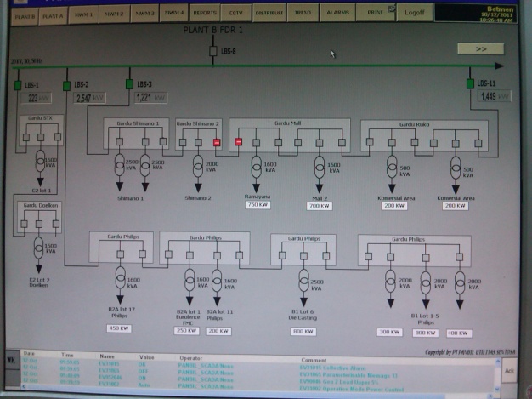532x399 pixels.
Task: Click the date and time display box
Action: (x=475, y=14)
